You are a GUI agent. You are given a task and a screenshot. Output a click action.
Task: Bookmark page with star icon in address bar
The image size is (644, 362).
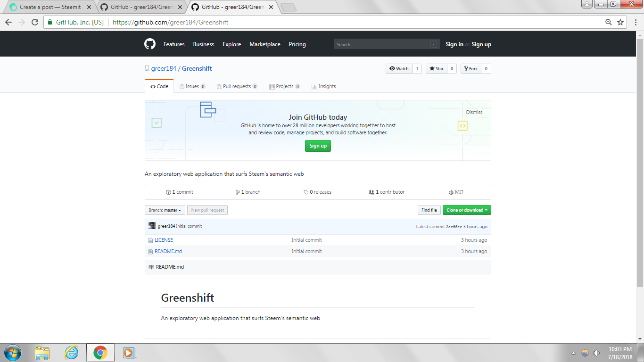620,22
